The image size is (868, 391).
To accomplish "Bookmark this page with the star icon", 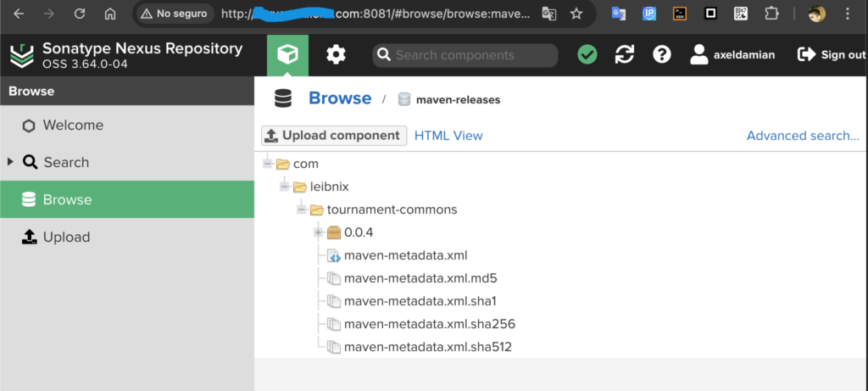I will (x=576, y=14).
